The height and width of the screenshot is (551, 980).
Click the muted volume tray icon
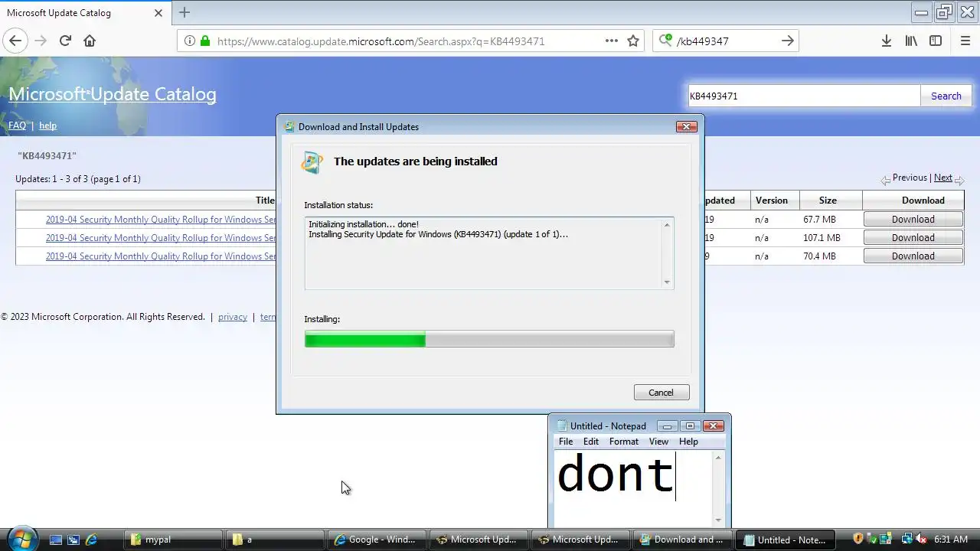(921, 539)
